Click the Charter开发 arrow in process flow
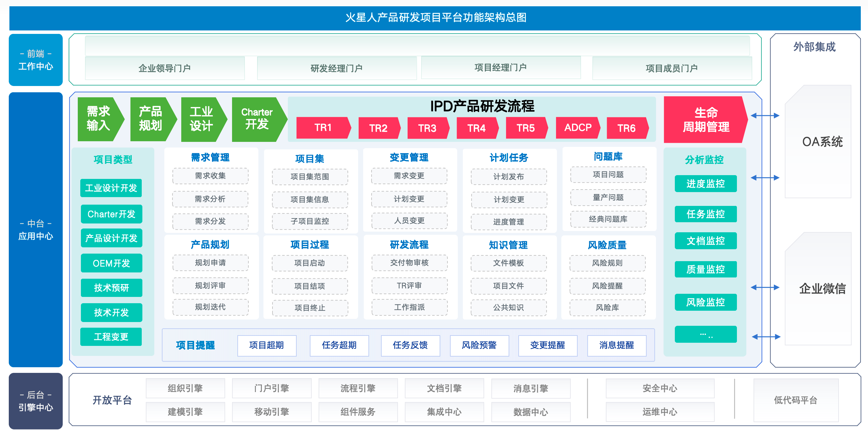This screenshot has height=430, width=868. [x=259, y=119]
